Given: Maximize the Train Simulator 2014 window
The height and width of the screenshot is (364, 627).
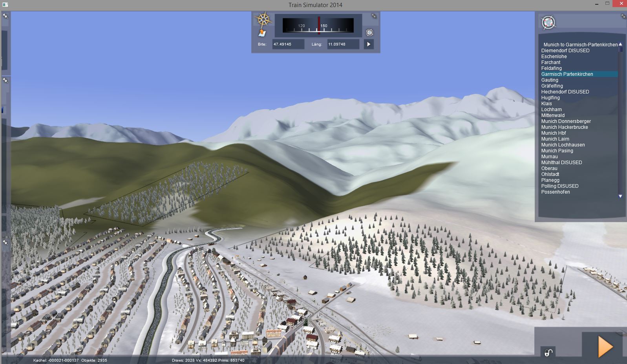Looking at the screenshot, I should click(607, 4).
